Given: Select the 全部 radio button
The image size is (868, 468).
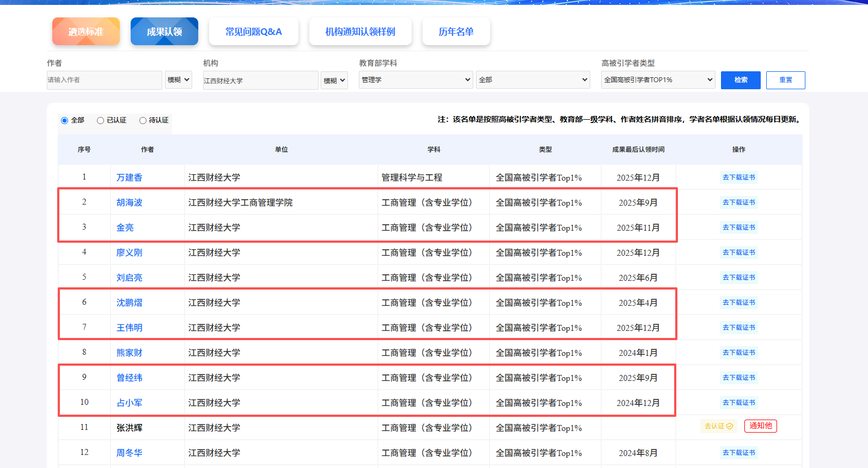Looking at the screenshot, I should pyautogui.click(x=65, y=120).
